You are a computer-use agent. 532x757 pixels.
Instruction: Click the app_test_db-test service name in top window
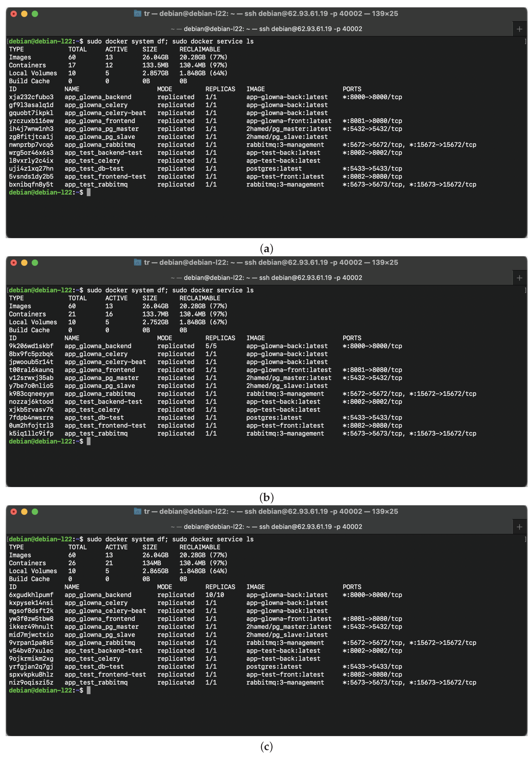pyautogui.click(x=94, y=169)
